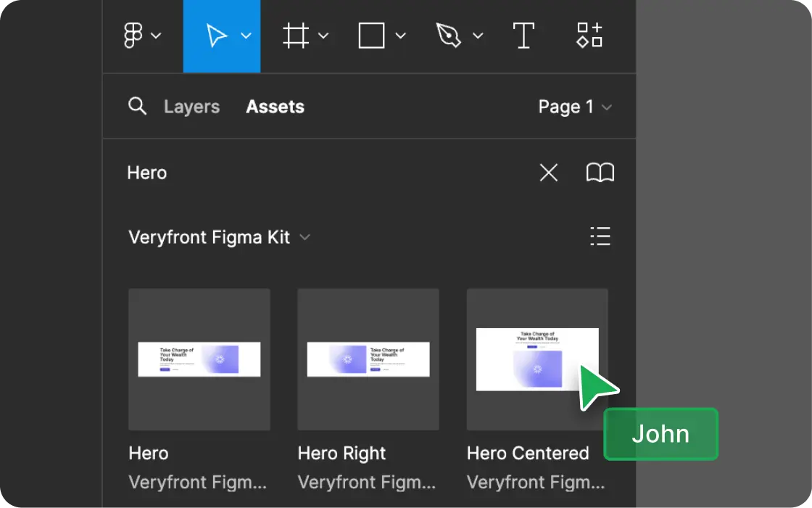The width and height of the screenshot is (812, 508).
Task: Open the Resources components icon
Action: point(589,36)
